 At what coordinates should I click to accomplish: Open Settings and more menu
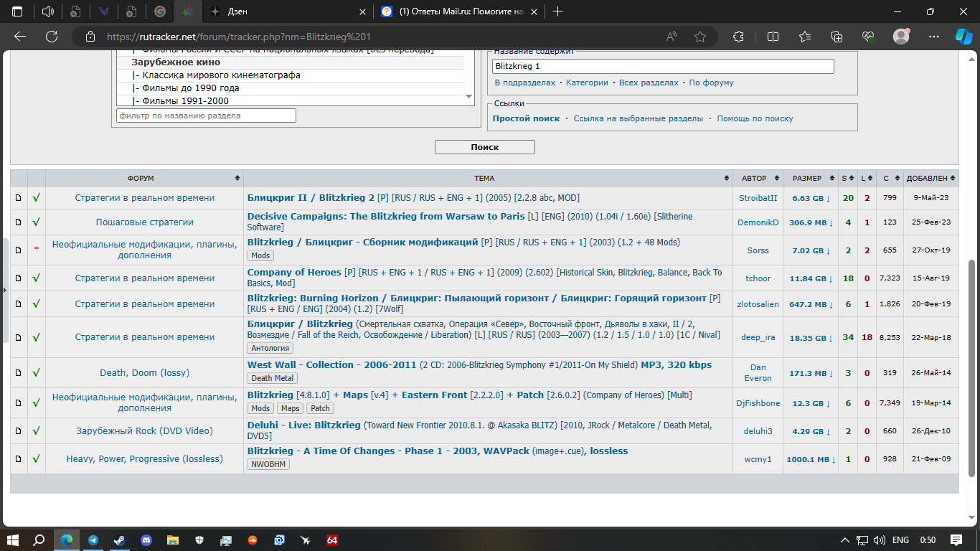[933, 37]
